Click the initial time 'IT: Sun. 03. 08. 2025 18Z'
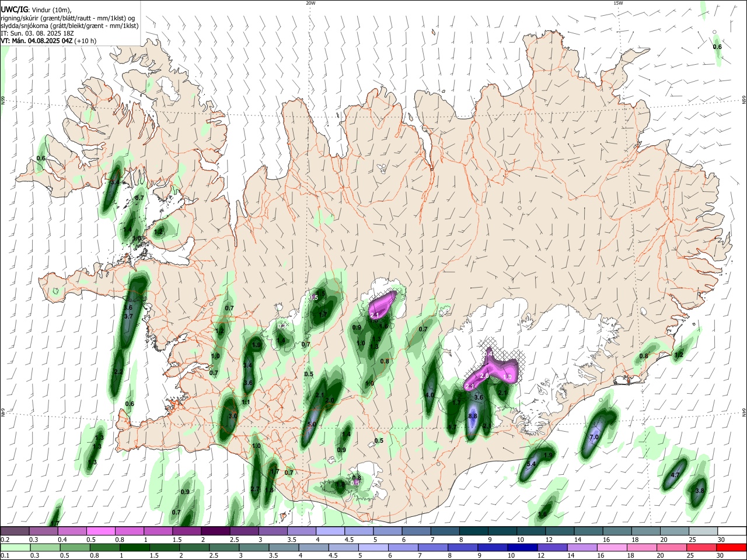This screenshot has width=747, height=560. tap(37, 33)
